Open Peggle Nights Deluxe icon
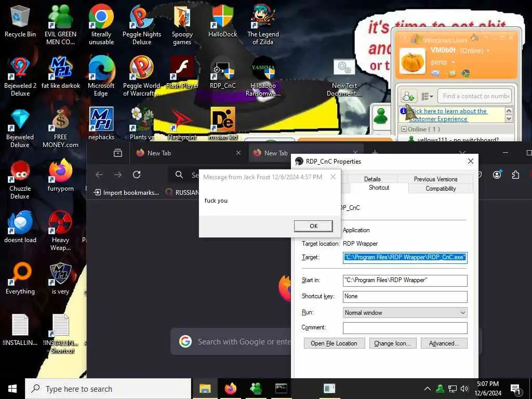The image size is (532, 399). click(142, 25)
